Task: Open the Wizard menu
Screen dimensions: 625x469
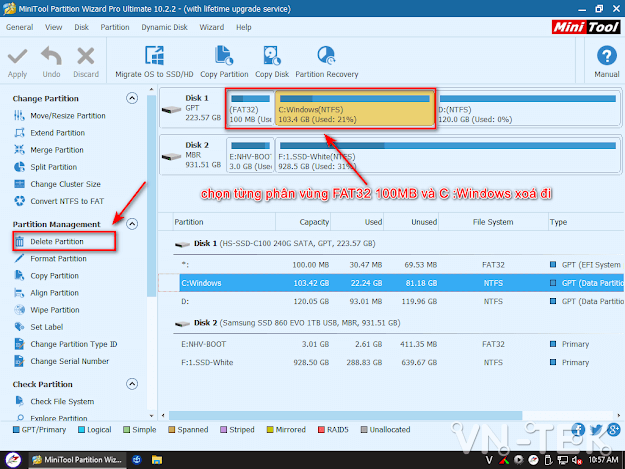Action: point(212,27)
